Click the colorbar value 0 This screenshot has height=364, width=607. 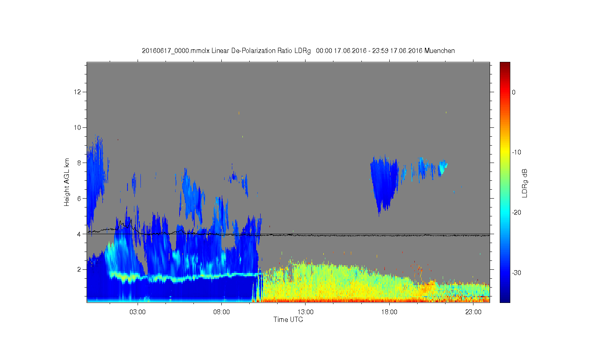click(x=514, y=92)
